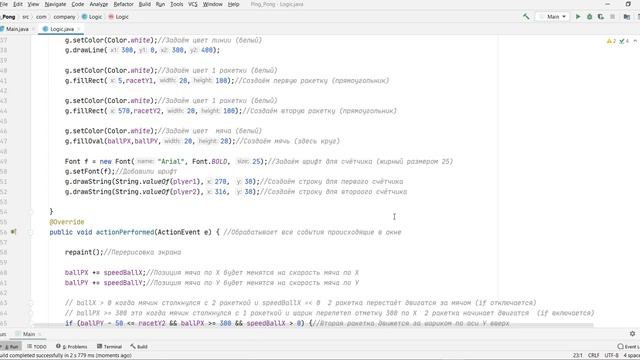
Task: Open the Help menu
Action: coord(233,4)
